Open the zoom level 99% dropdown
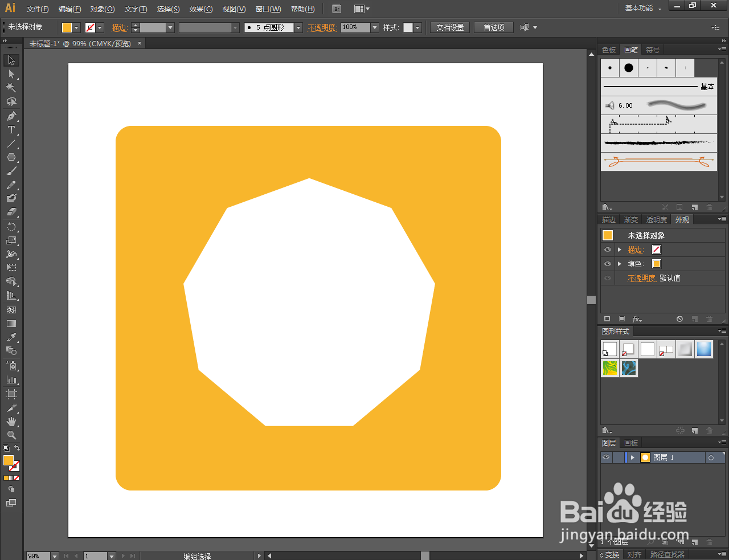729x560 pixels. [55, 556]
